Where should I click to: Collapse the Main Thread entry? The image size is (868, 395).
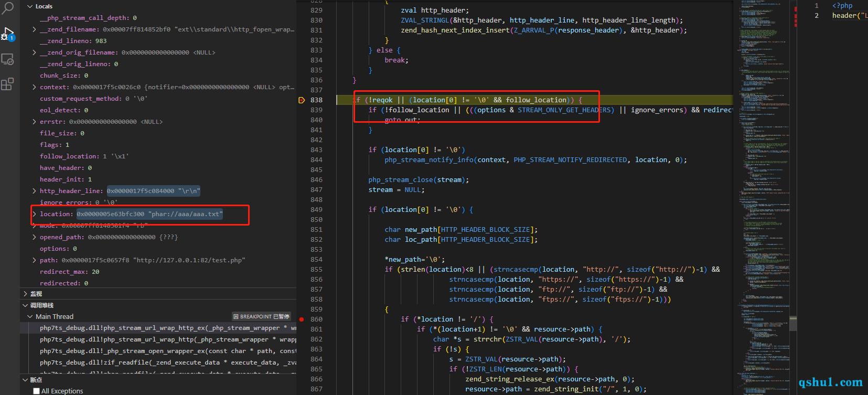[x=30, y=317]
